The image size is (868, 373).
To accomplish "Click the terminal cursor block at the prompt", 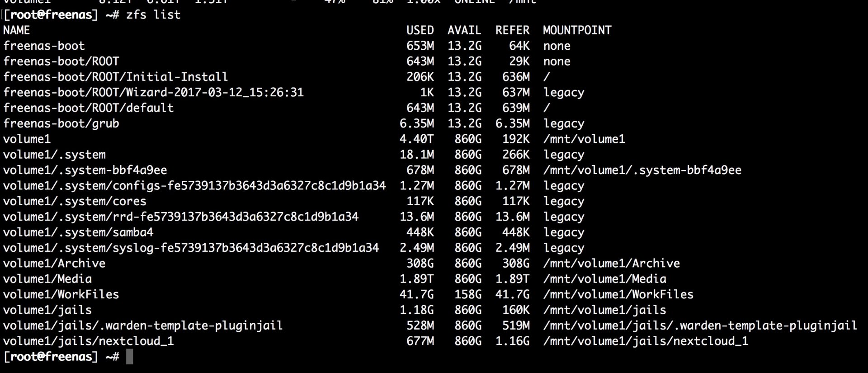I will [129, 357].
